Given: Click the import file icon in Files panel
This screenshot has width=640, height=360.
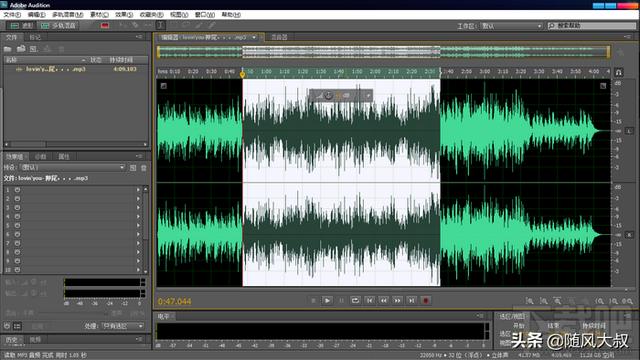Looking at the screenshot, I should 21,49.
